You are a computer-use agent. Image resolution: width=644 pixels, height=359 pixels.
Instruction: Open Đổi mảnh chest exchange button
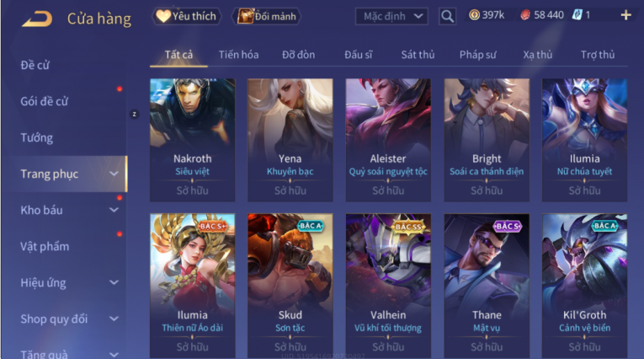267,16
